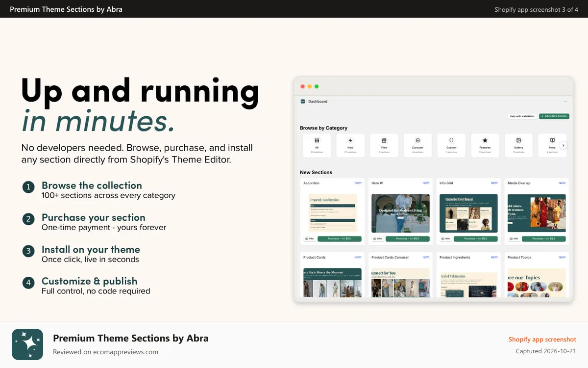This screenshot has width=588, height=368.
Task: Click the Abra sparkle app icon in footer
Action: [x=27, y=344]
